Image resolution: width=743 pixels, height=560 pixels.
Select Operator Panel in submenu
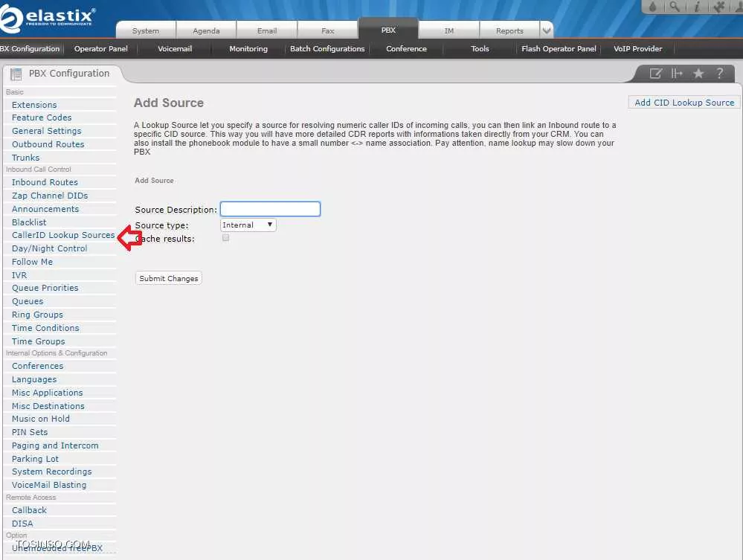point(101,49)
